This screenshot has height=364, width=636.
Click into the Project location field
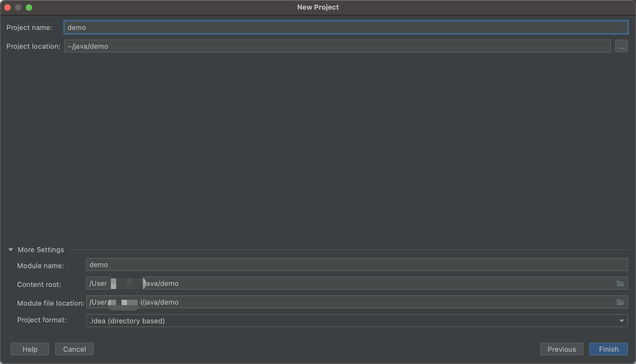(x=337, y=46)
